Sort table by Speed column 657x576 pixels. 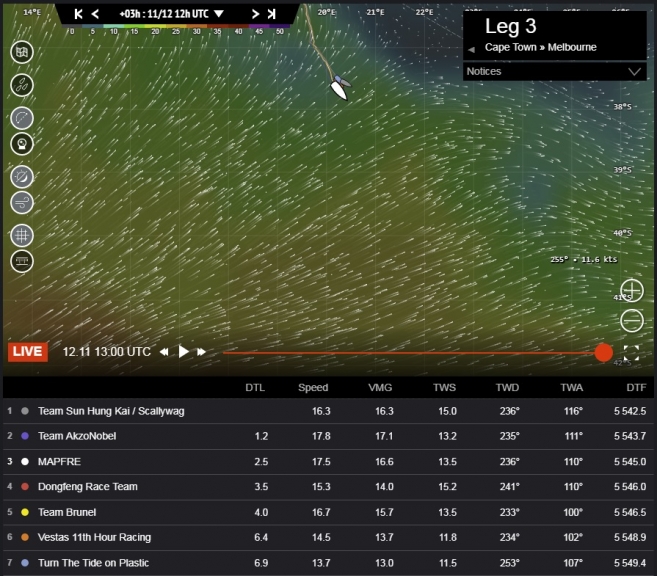pyautogui.click(x=313, y=387)
